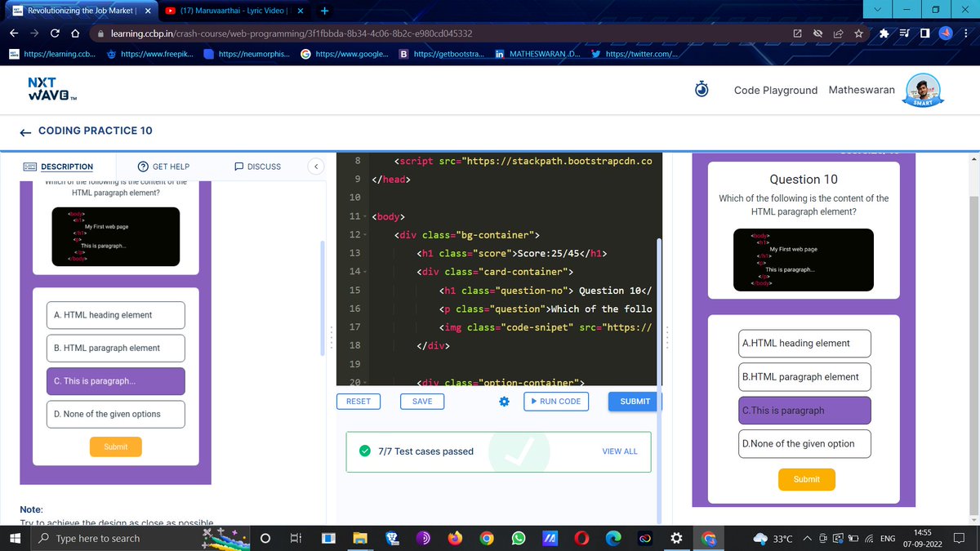Select 'C.This is paragraph' in output preview
This screenshot has width=980, height=551.
(805, 410)
